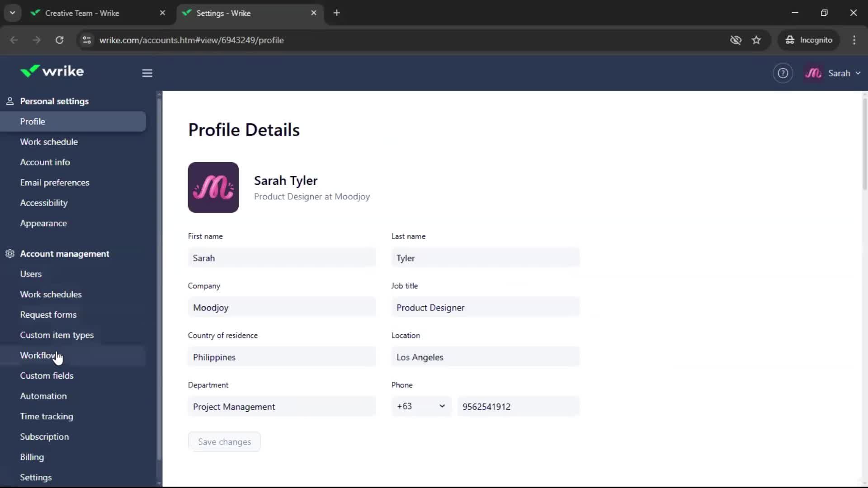Viewport: 868px width, 488px height.
Task: Open the help question mark icon
Action: pos(783,73)
